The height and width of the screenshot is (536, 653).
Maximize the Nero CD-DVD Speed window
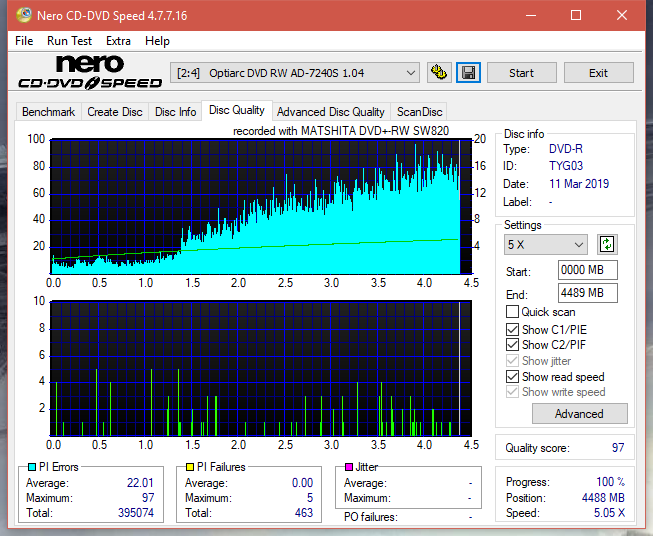(x=576, y=15)
